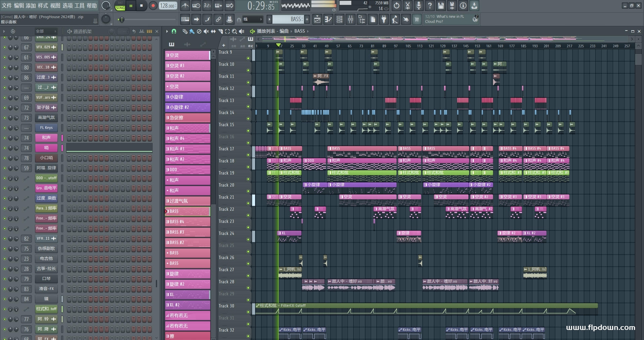Viewport: 644px width, 340px height.
Task: Open the plugin database plug icon
Action: coord(384,19)
